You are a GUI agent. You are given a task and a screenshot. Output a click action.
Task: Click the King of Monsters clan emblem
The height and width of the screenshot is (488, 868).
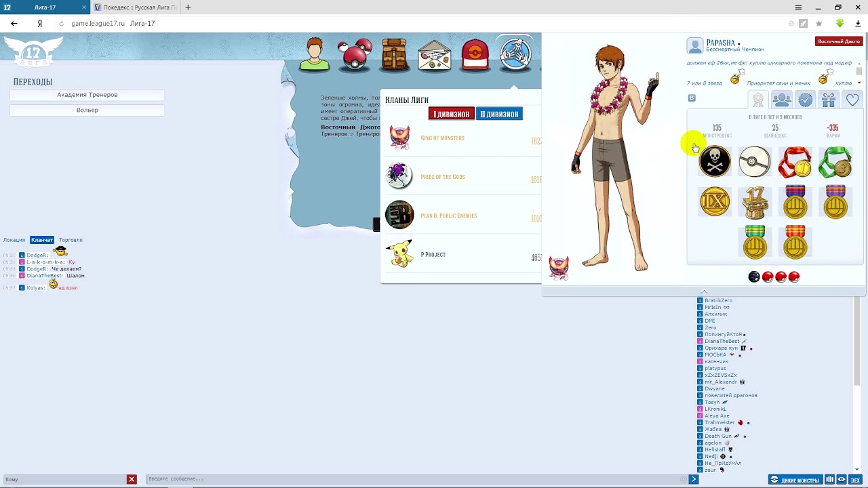click(399, 138)
